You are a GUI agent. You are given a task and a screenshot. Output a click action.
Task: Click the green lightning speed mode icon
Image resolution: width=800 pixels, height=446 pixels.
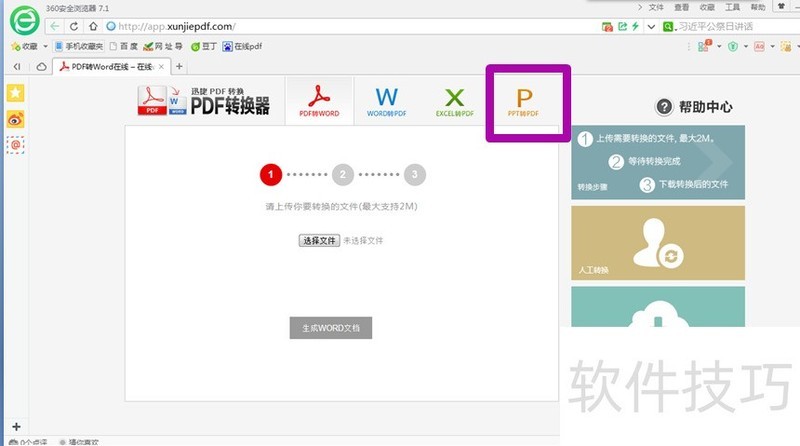635,26
